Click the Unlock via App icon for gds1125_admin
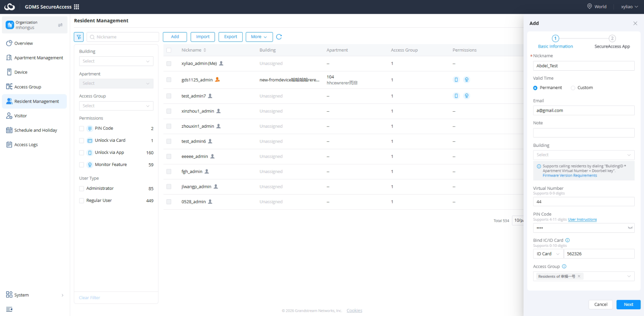644x316 pixels. (x=456, y=80)
